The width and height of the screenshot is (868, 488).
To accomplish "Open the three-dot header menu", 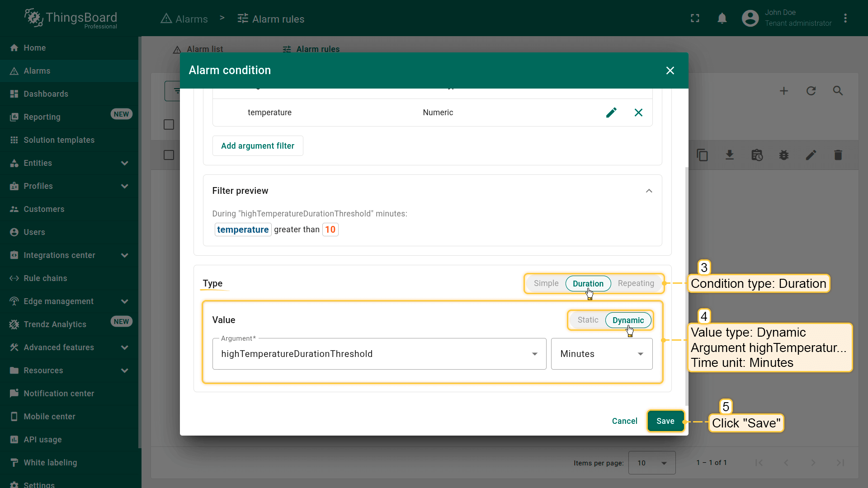I will [845, 19].
